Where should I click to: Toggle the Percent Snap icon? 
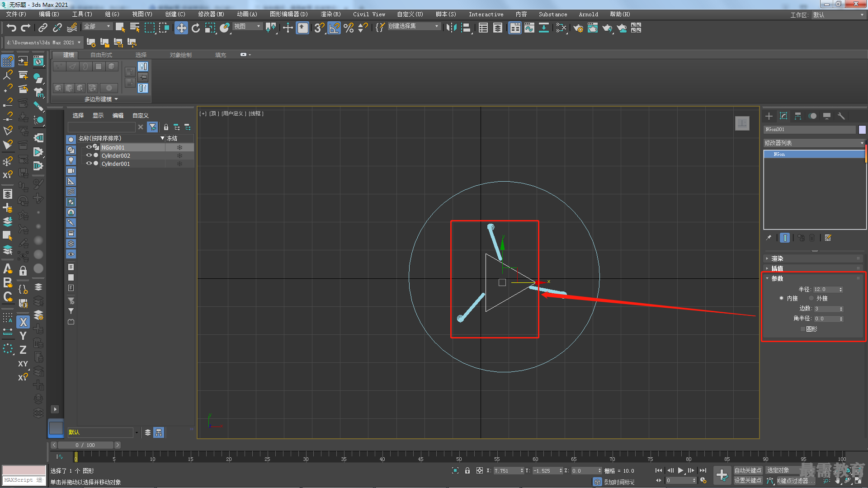[x=349, y=28]
